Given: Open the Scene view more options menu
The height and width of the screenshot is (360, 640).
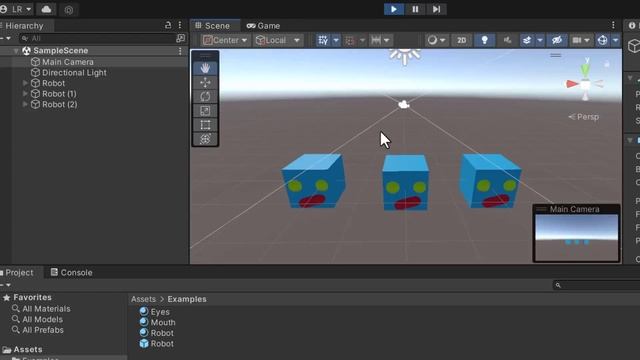Looking at the screenshot, I should tap(613, 25).
